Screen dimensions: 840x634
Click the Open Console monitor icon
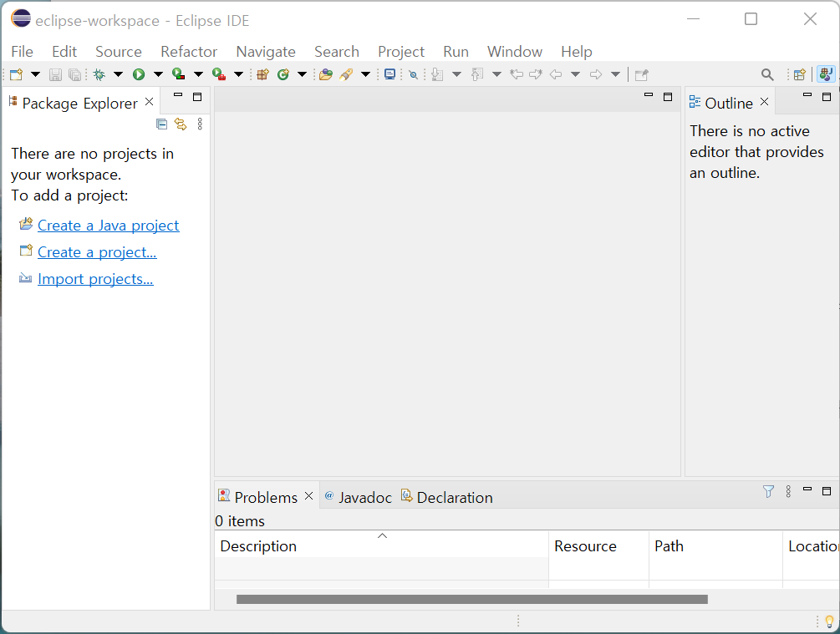[390, 74]
